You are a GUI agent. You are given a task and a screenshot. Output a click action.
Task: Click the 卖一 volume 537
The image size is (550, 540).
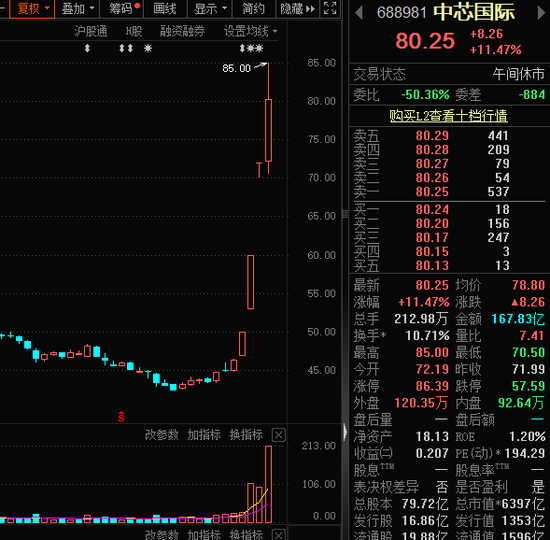point(498,192)
